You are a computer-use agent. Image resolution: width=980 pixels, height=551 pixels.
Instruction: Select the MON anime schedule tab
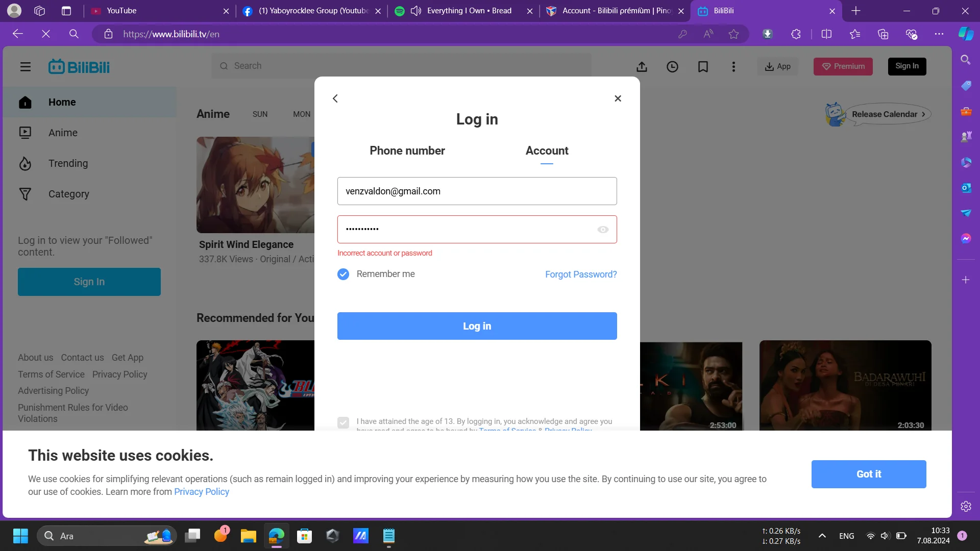point(302,114)
